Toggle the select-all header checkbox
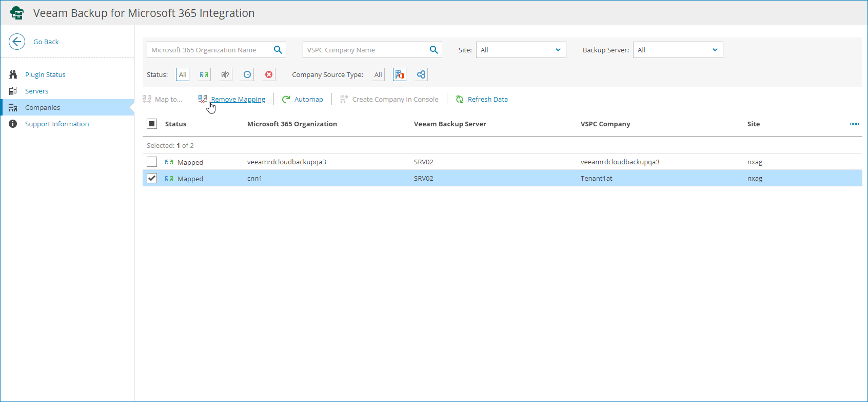868x402 pixels. [x=152, y=124]
